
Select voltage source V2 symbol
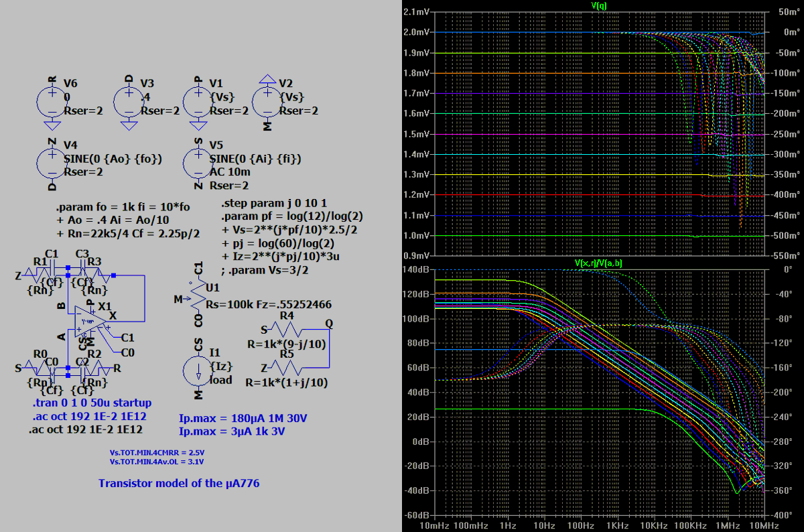coord(267,101)
